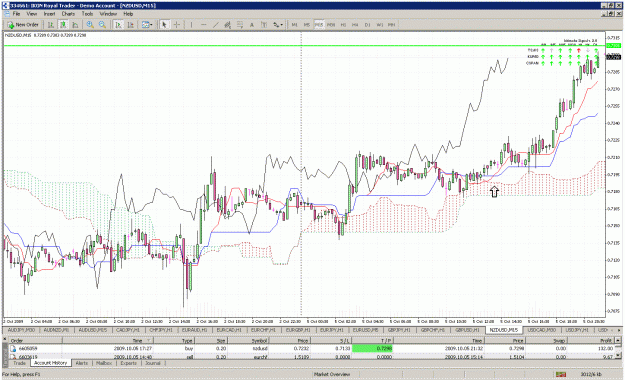Sort orders by the Symbol column header

tap(248, 341)
